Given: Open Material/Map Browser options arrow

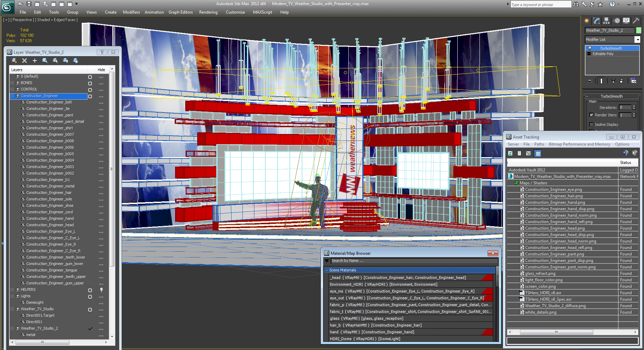Looking at the screenshot, I should (327, 261).
